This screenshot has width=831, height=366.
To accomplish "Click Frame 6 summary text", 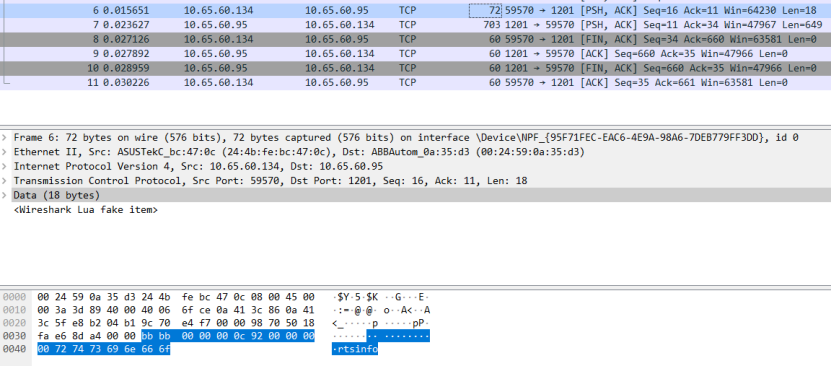I will 406,138.
